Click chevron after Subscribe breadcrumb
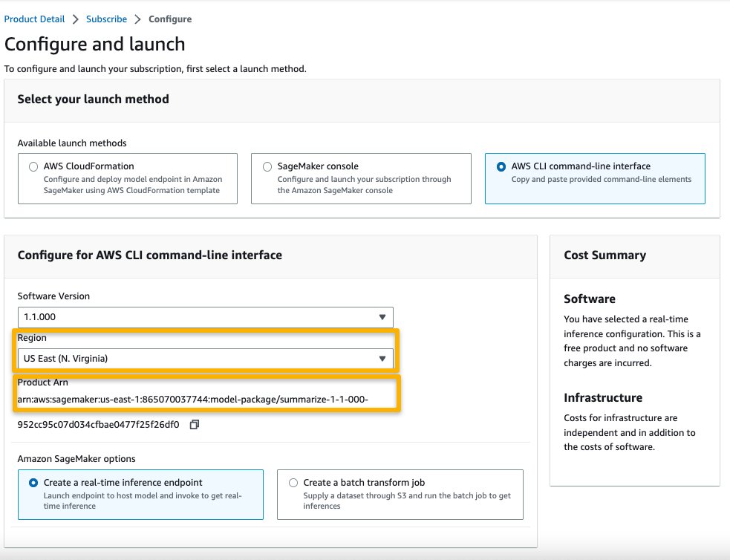The height and width of the screenshot is (560, 730). 137,19
